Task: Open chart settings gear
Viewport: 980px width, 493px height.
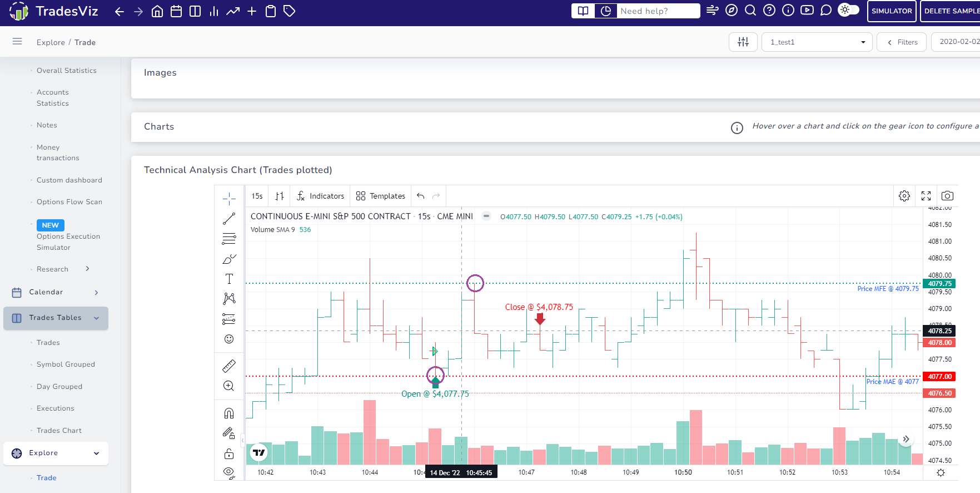Action: click(904, 196)
